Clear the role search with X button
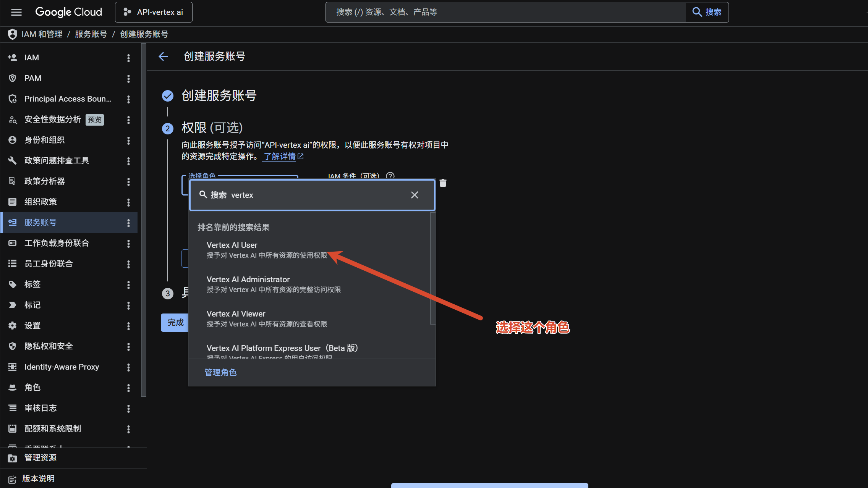 pos(415,195)
